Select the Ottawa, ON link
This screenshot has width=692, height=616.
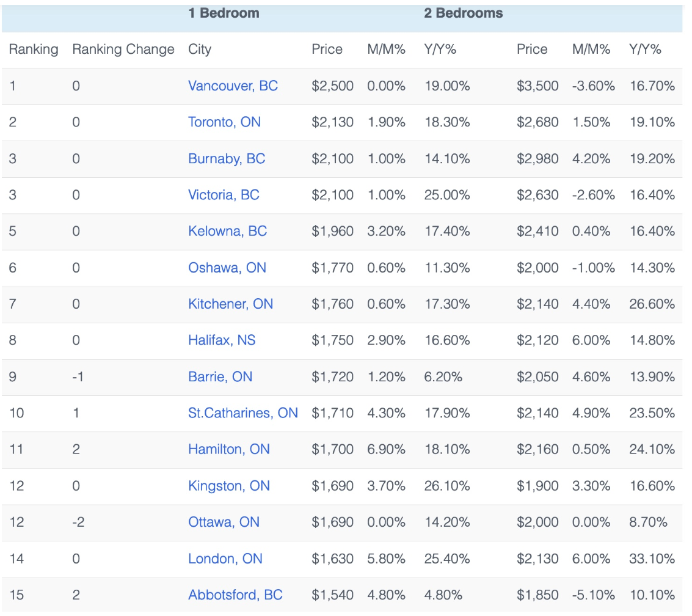click(224, 522)
